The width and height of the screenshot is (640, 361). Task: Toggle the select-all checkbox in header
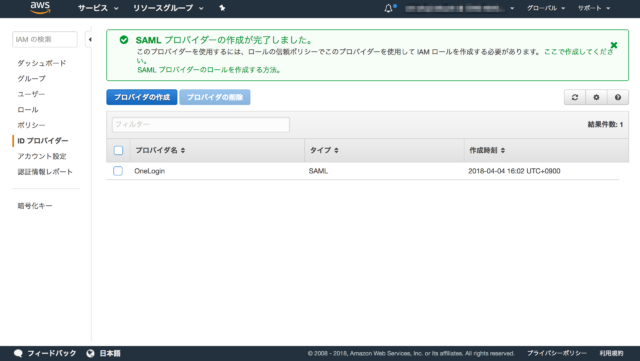118,150
